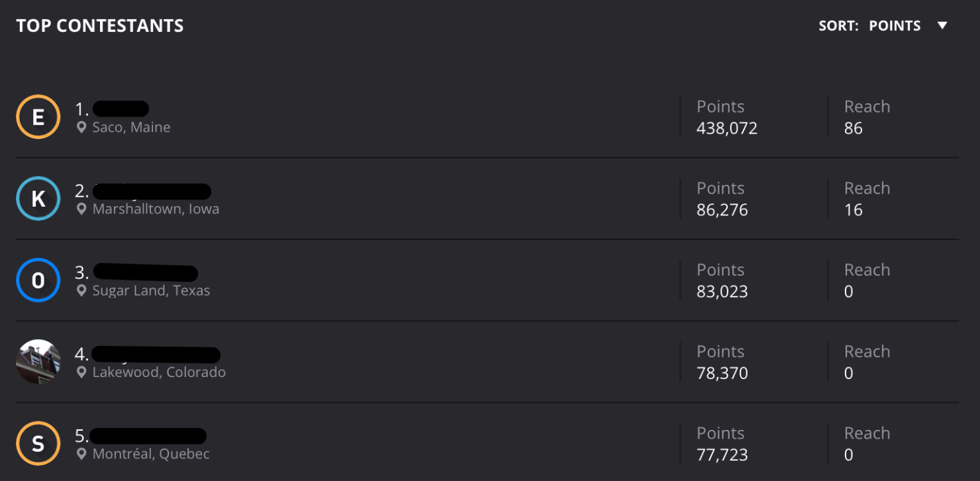This screenshot has width=980, height=481.
Task: Click the TOP CONTESTANTS heading
Action: (100, 26)
